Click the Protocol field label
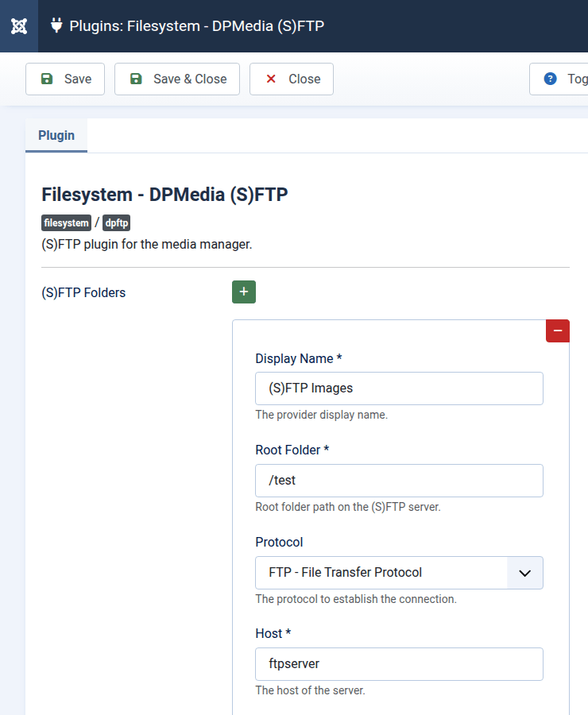 pyautogui.click(x=279, y=542)
